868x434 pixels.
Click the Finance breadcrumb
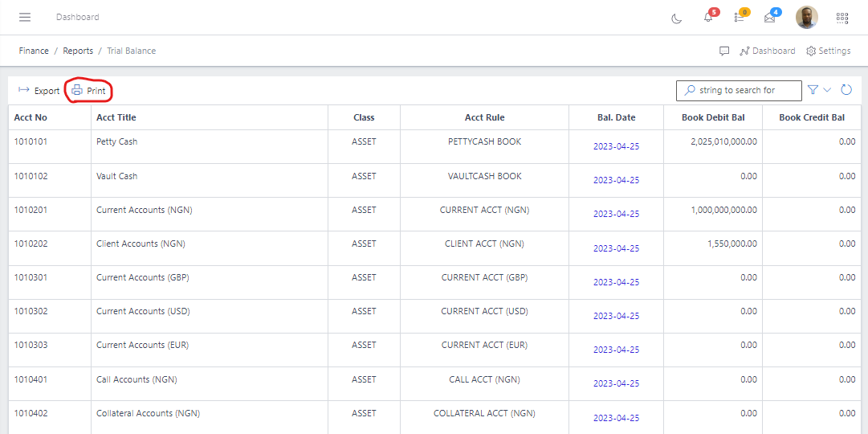(34, 51)
